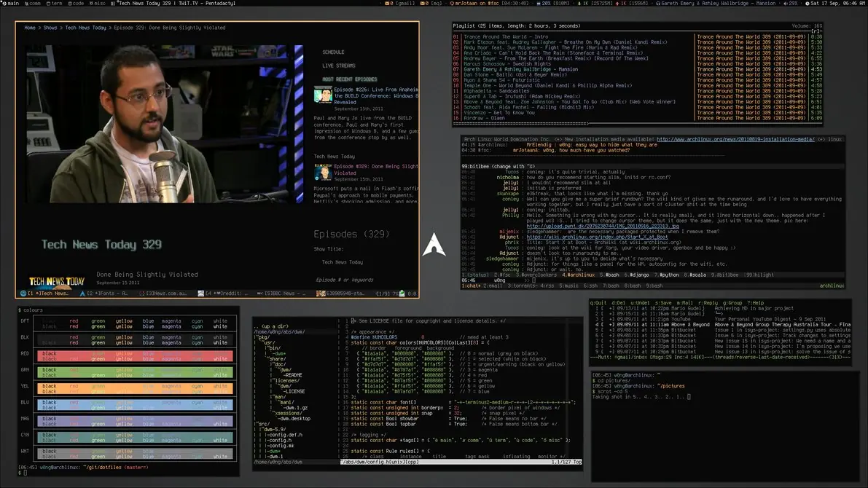Click the reddit tab favicon
Viewport: 868px width, 488px height.
point(201,294)
